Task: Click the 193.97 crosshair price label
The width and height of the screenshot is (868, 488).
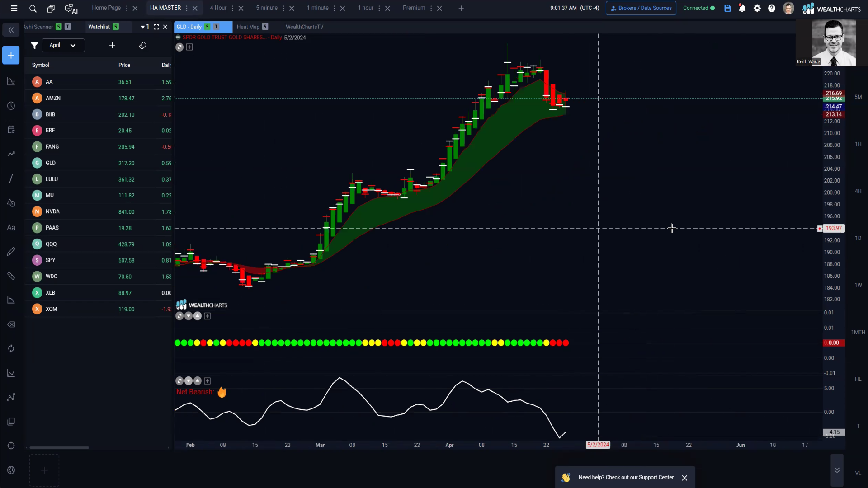Action: tap(834, 228)
